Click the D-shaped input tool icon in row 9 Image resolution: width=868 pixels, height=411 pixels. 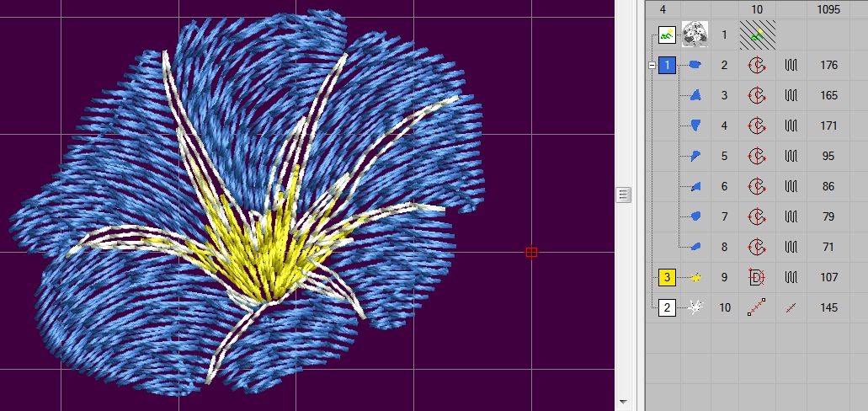click(x=757, y=277)
